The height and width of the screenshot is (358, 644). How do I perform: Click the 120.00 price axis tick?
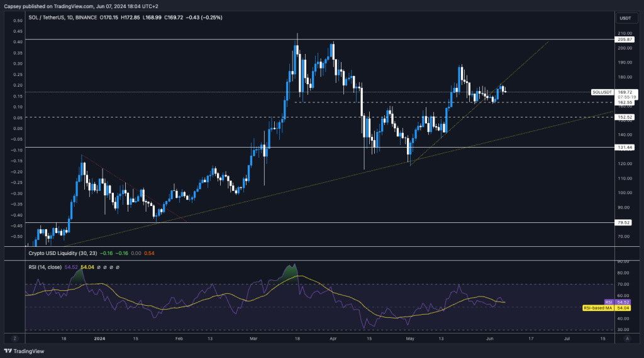pyautogui.click(x=625, y=164)
